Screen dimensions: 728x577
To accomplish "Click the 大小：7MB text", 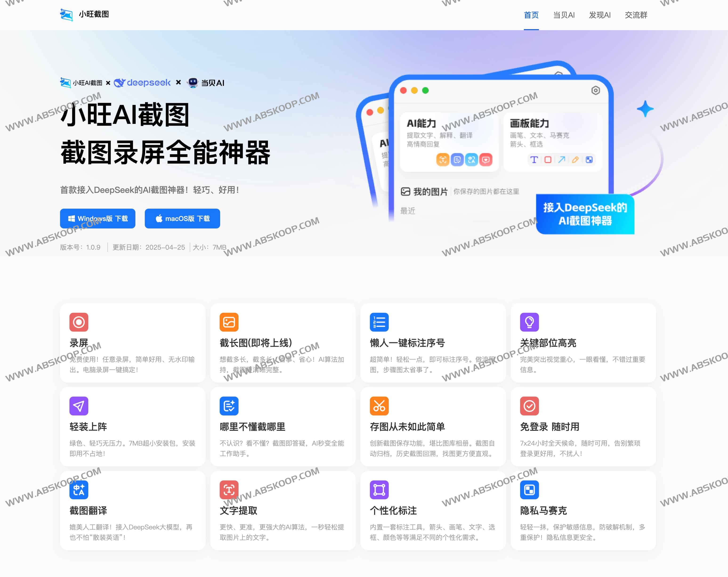I will [209, 247].
